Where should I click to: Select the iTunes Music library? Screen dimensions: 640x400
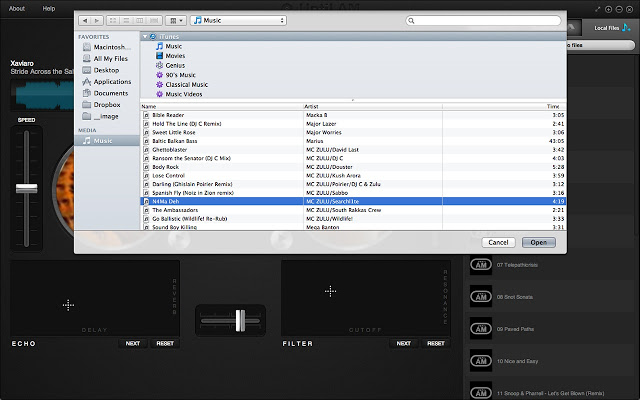tap(169, 46)
